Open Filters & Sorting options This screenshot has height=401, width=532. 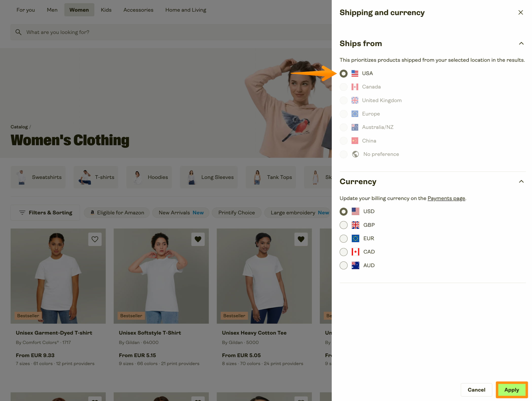(x=45, y=213)
